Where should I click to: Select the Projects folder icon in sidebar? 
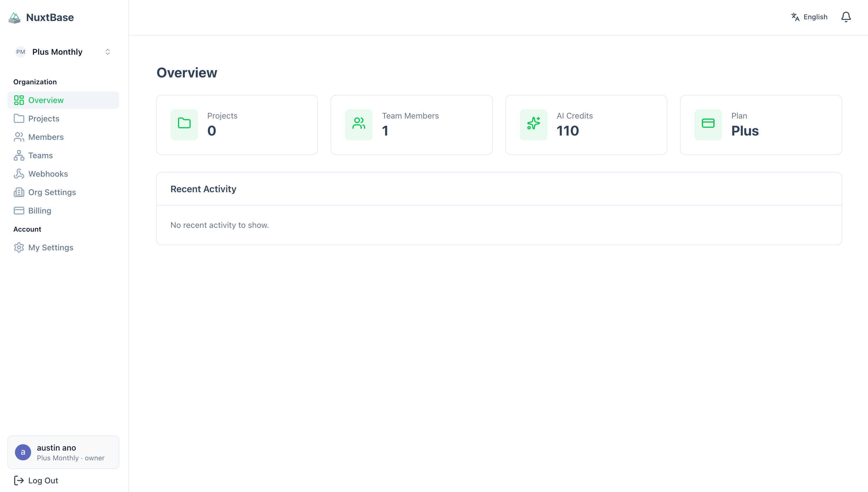19,118
